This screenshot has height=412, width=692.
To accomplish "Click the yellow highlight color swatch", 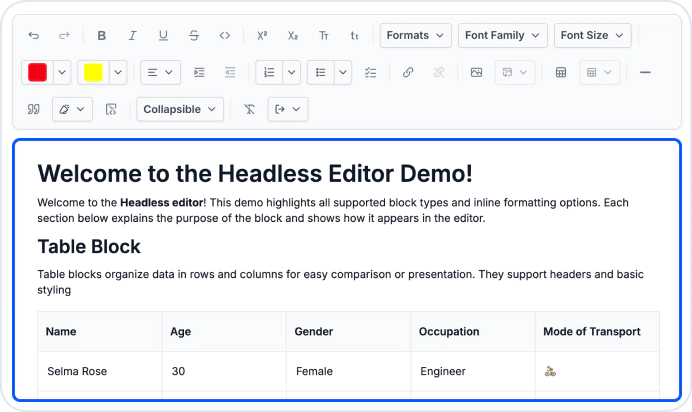I will (93, 72).
